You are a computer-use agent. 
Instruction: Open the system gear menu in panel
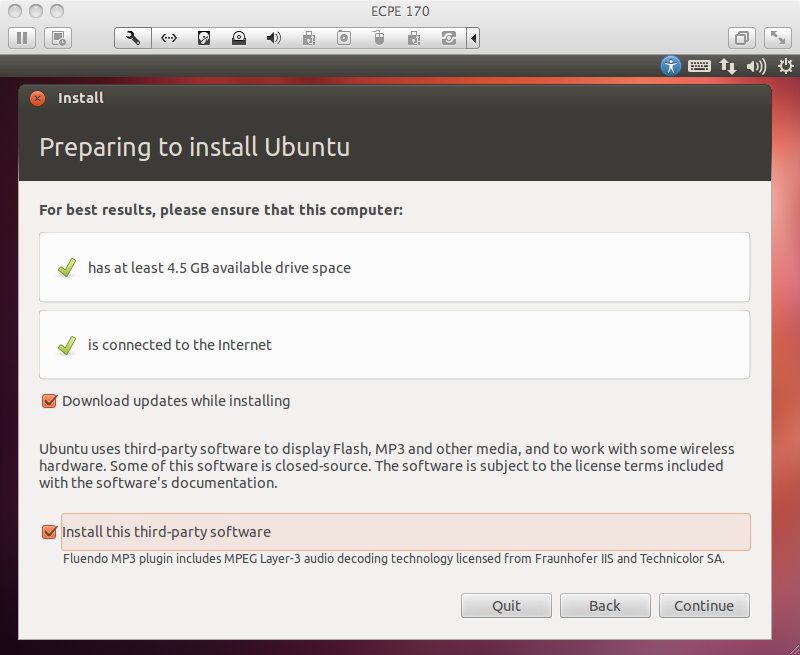[785, 66]
